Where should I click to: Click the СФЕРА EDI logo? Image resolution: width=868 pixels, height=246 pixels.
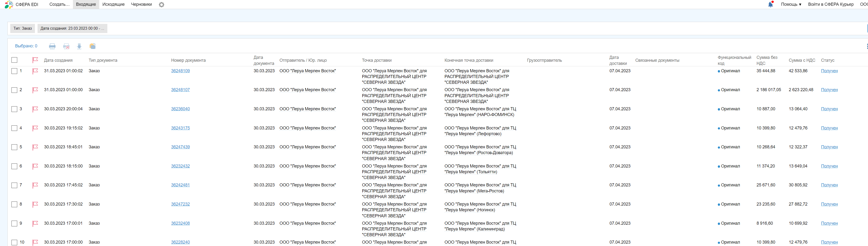click(x=22, y=5)
